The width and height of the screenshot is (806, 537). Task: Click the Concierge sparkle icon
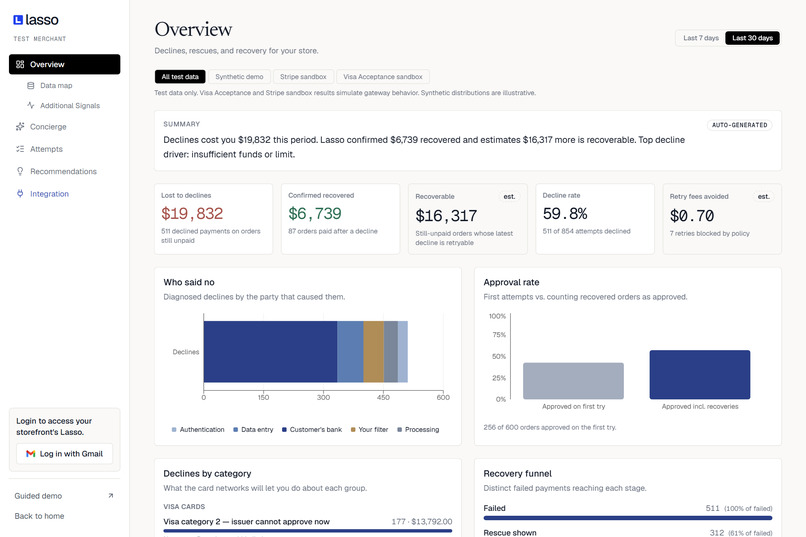coord(20,126)
